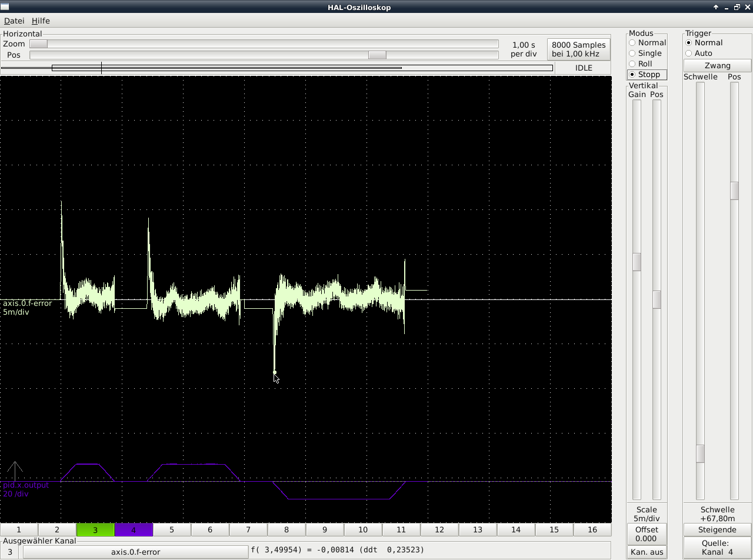Click the horizontal Zoom slider handle
Viewport: 753px width, 560px height.
point(39,44)
